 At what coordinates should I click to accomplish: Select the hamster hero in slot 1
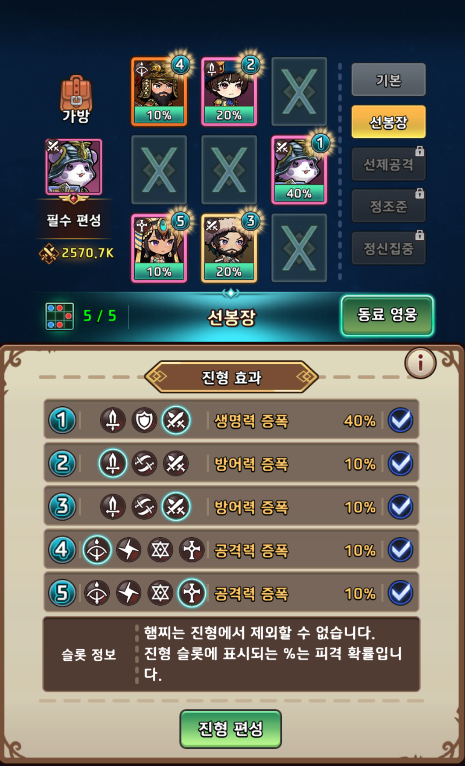(299, 170)
